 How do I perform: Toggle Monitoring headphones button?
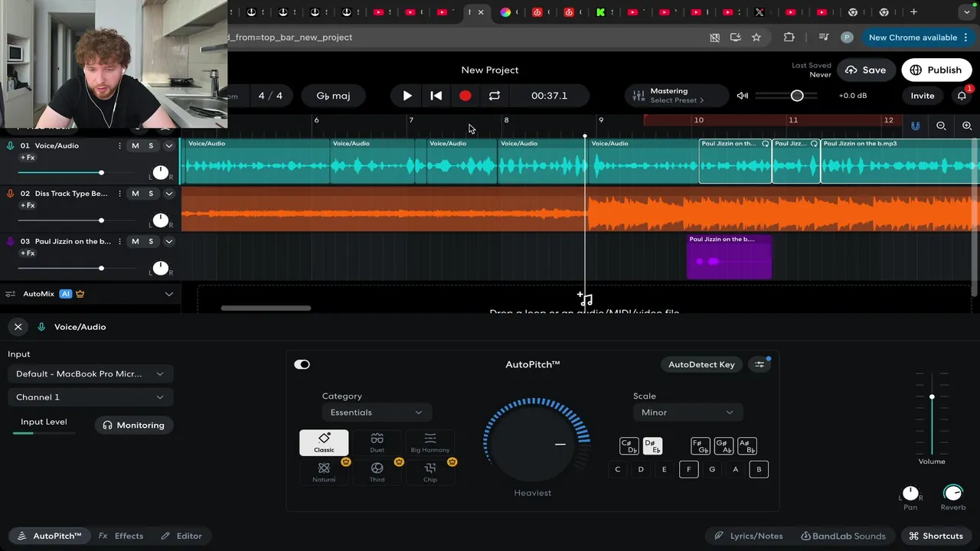pos(134,425)
